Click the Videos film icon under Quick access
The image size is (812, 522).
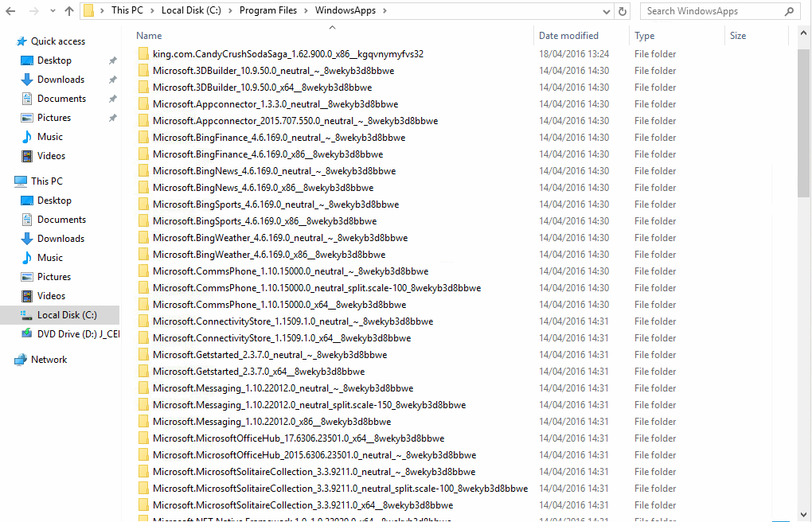27,156
